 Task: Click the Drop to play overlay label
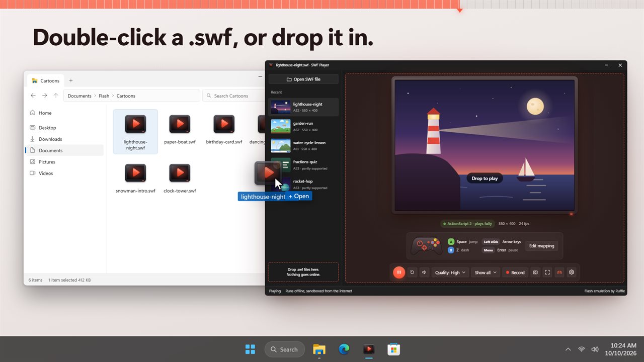point(485,178)
